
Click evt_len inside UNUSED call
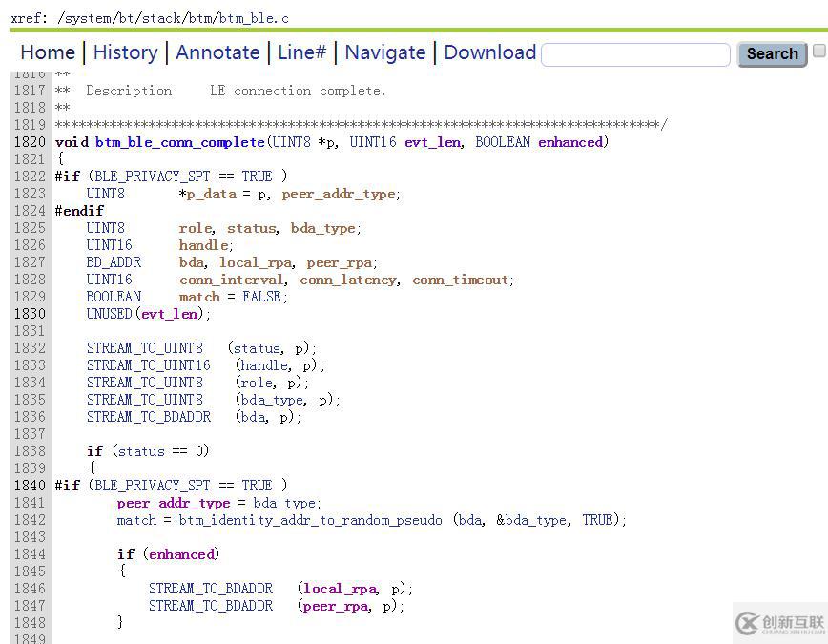pos(169,314)
